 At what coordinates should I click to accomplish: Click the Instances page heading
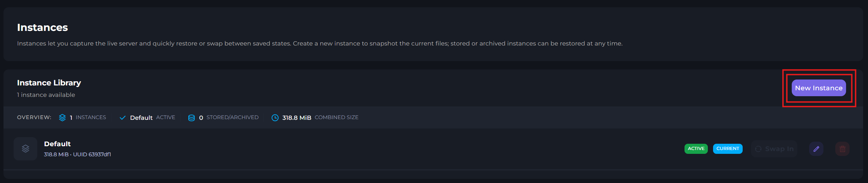pos(42,27)
